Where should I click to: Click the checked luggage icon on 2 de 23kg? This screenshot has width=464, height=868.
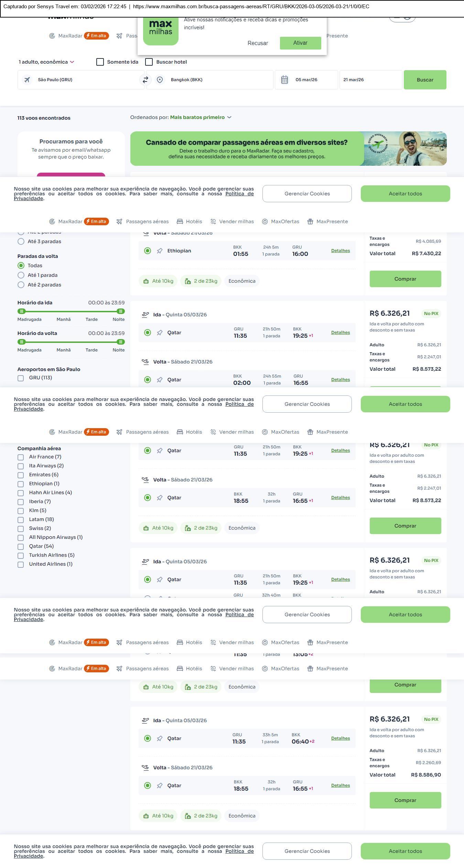click(x=188, y=281)
